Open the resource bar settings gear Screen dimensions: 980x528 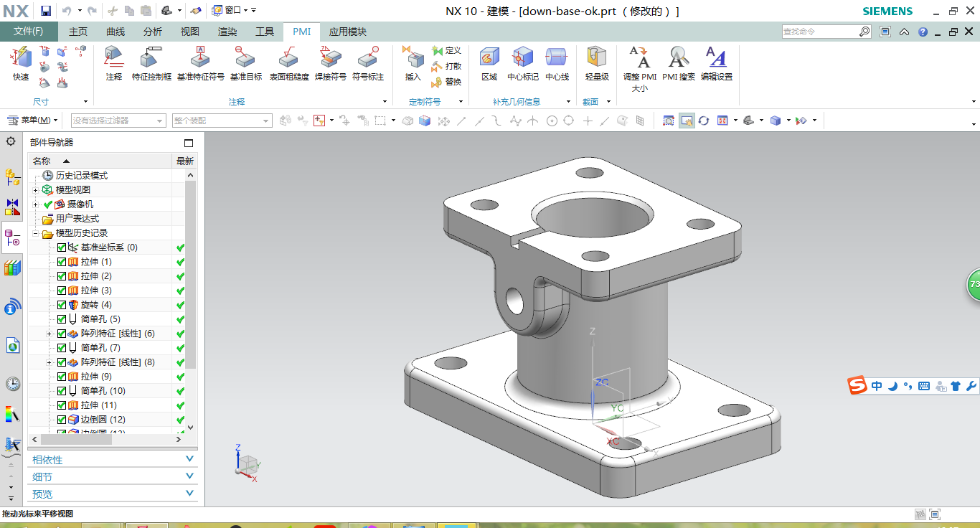tap(11, 142)
